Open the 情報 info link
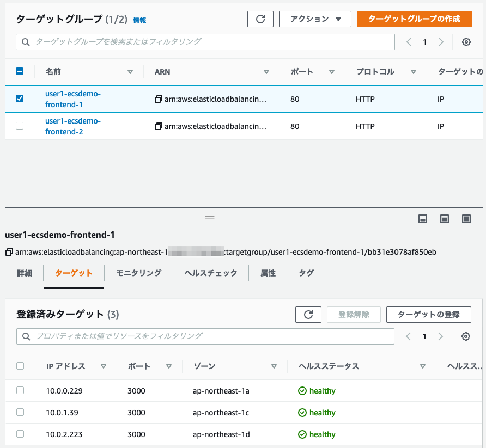The width and height of the screenshot is (486, 448). (139, 21)
